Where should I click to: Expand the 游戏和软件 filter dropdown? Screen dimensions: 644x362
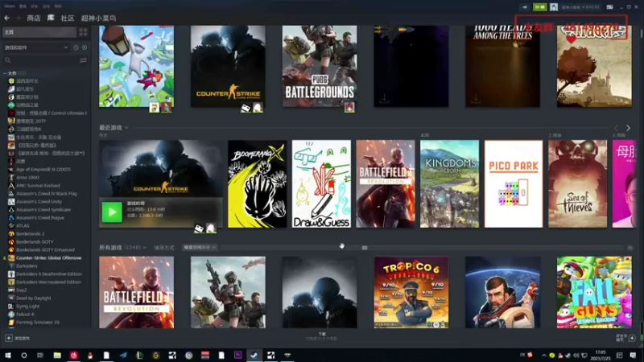coord(36,47)
